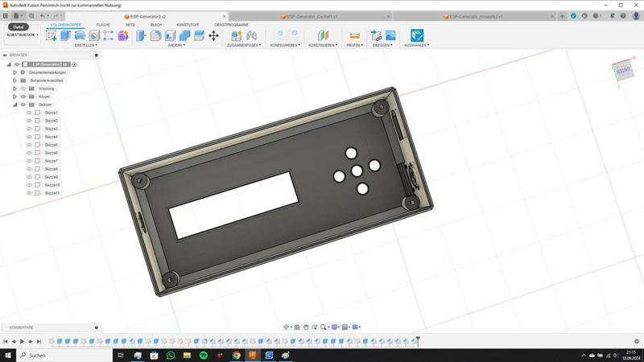Open the data panel grid icon
Image resolution: width=644 pixels, height=362 pixels.
[x=6, y=16]
